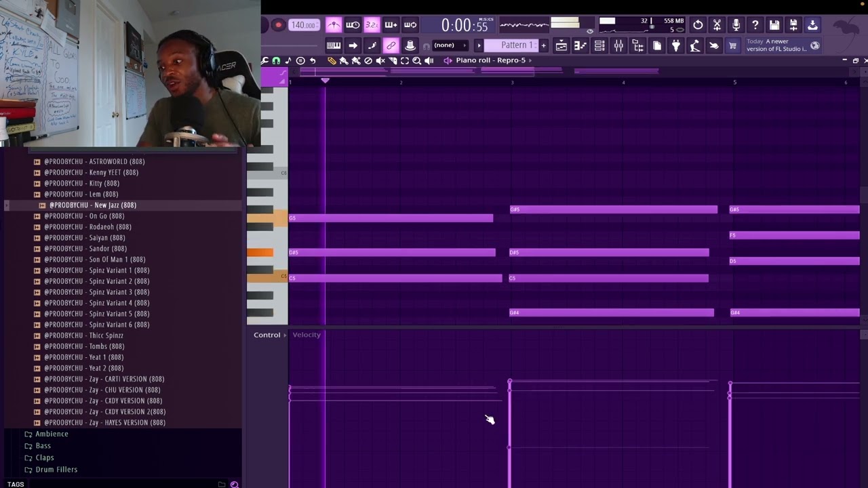The height and width of the screenshot is (488, 868).
Task: Open the tempo tapper icon
Action: (x=694, y=45)
